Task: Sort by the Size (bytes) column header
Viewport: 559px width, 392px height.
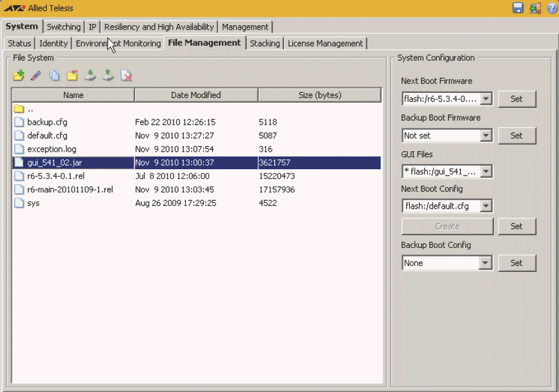Action: click(x=320, y=95)
